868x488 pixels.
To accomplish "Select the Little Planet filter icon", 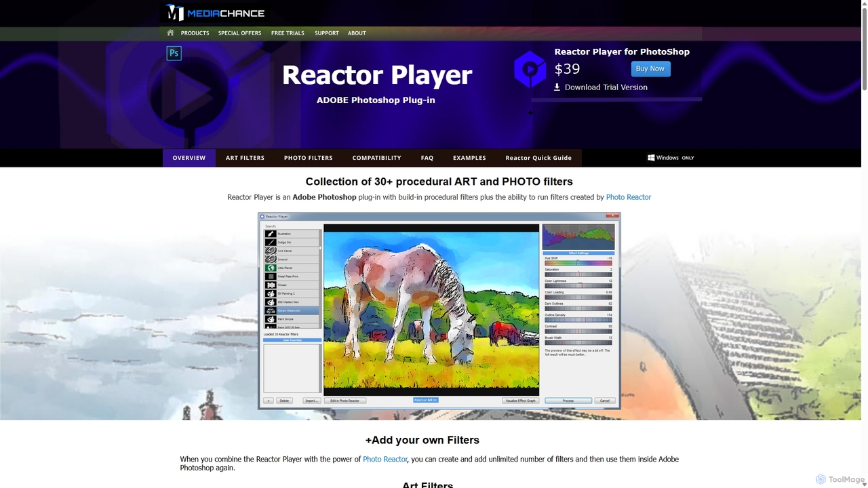I will pyautogui.click(x=271, y=268).
